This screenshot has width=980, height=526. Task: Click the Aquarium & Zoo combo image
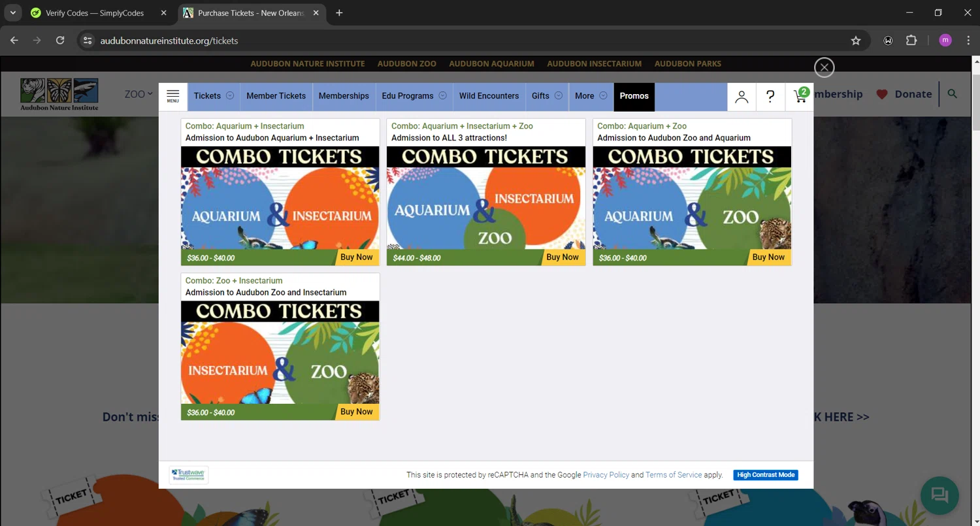[692, 198]
